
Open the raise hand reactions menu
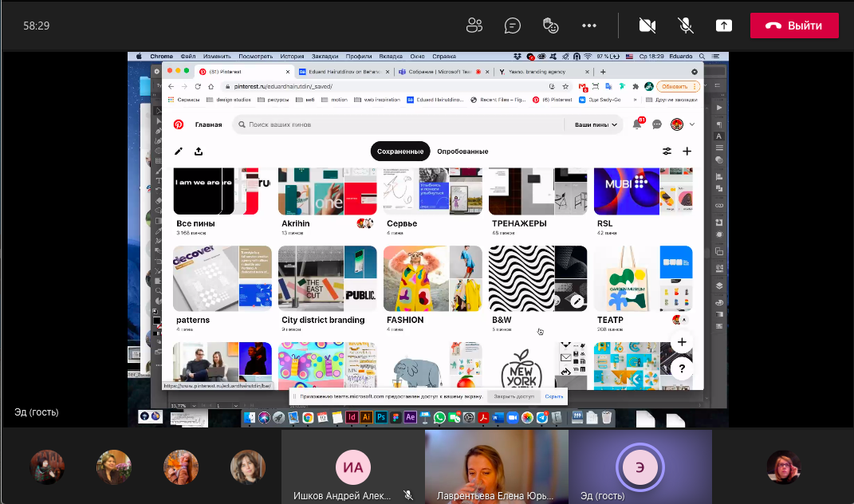pos(551,26)
